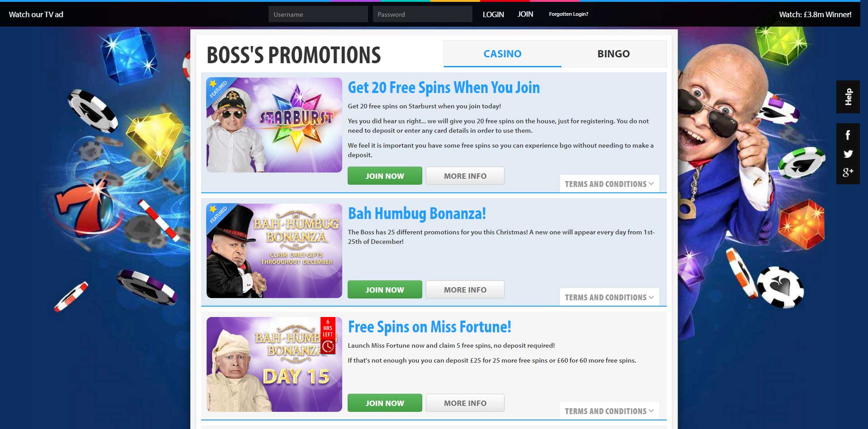Expand Terms and Conditions for free spins offer
This screenshot has height=429, width=868.
[x=609, y=184]
